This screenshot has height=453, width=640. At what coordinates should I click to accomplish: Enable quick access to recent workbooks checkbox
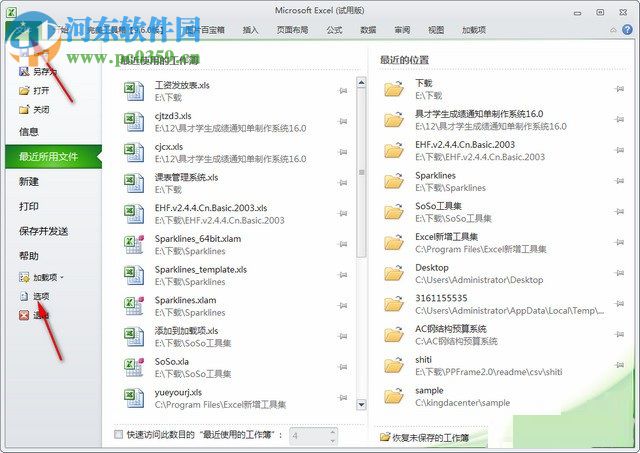118,434
